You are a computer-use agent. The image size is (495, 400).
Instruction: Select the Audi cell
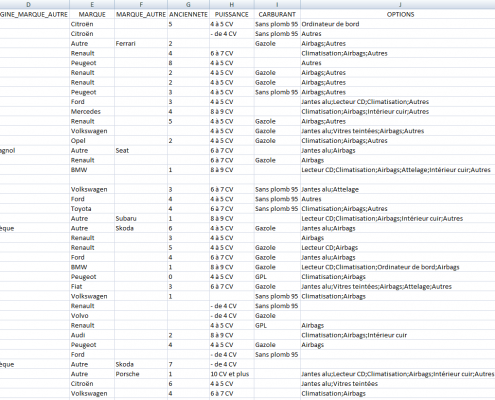point(92,335)
